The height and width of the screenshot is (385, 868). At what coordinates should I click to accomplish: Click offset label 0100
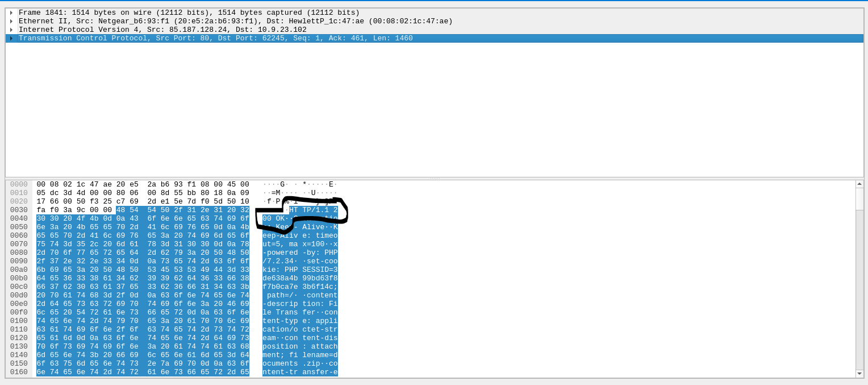19,321
